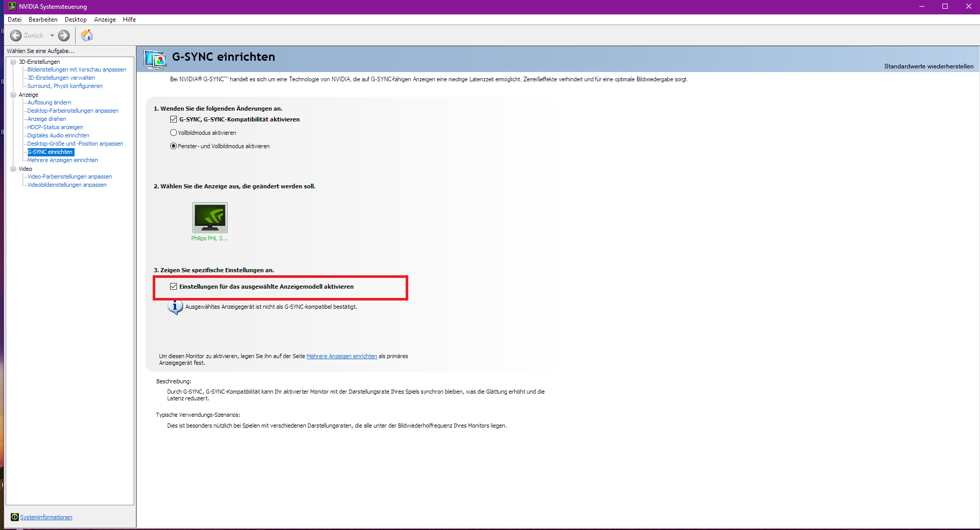The width and height of the screenshot is (980, 530).
Task: Close the NVIDIA Systemsteuerung window
Action: [x=969, y=6]
